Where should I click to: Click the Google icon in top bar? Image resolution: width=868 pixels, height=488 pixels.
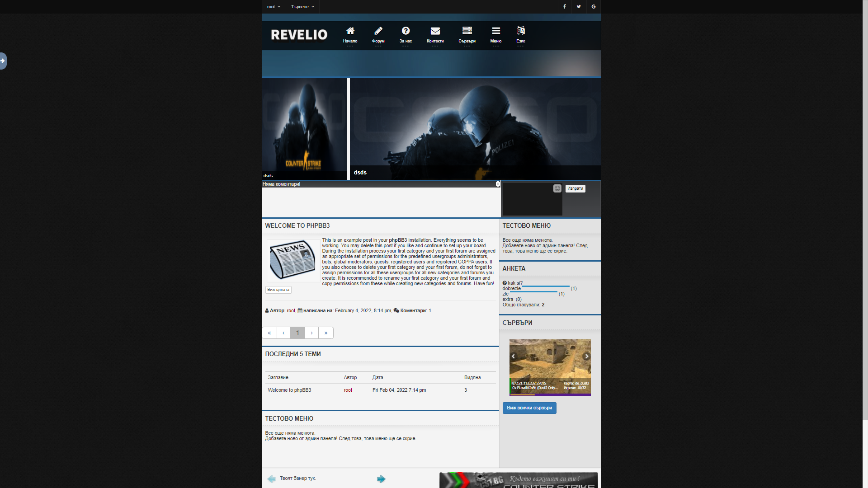[594, 6]
